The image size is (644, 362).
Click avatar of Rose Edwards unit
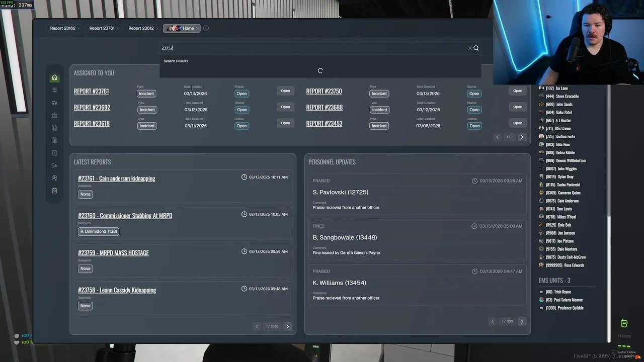point(541,265)
